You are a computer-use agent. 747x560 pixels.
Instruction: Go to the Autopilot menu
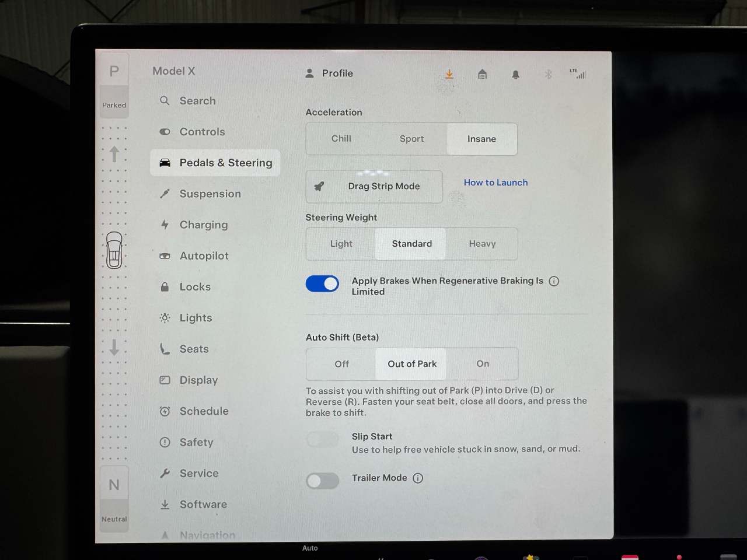click(204, 256)
